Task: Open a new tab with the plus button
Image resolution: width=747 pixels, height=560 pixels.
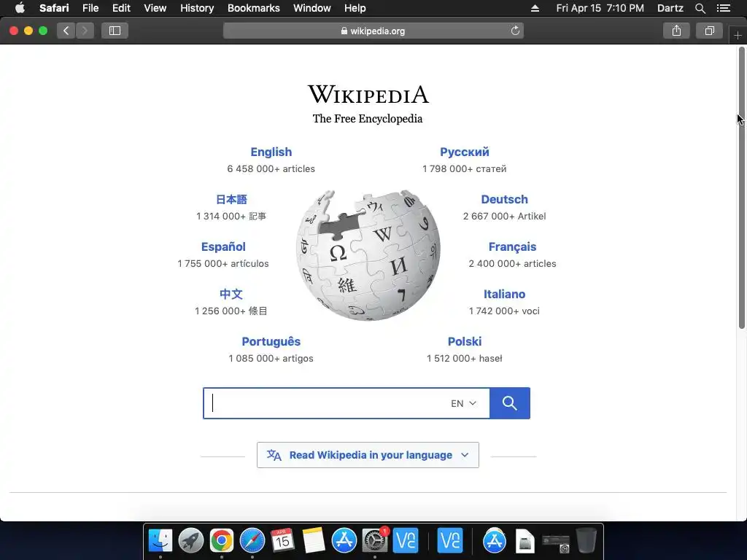Action: pos(738,36)
